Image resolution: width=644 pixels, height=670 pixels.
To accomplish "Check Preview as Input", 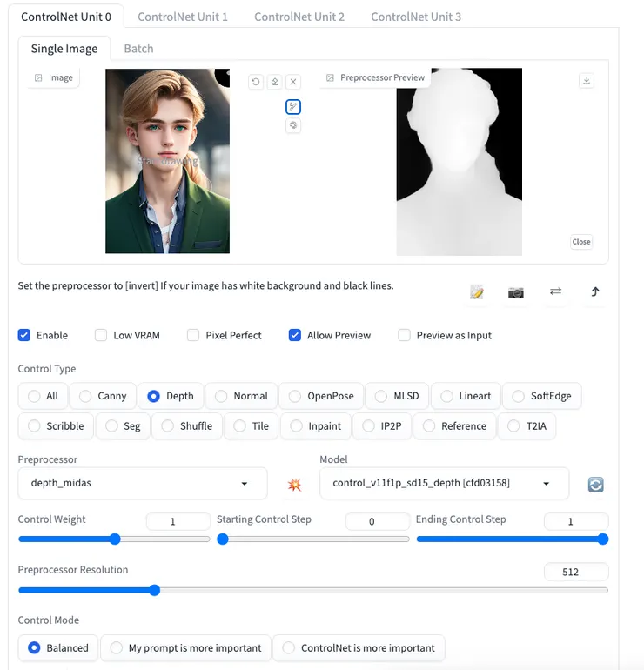I will point(405,335).
